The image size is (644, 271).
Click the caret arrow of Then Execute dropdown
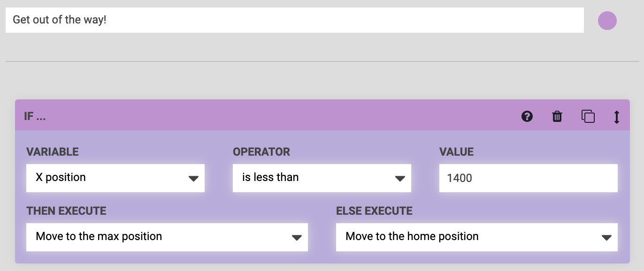click(x=297, y=237)
